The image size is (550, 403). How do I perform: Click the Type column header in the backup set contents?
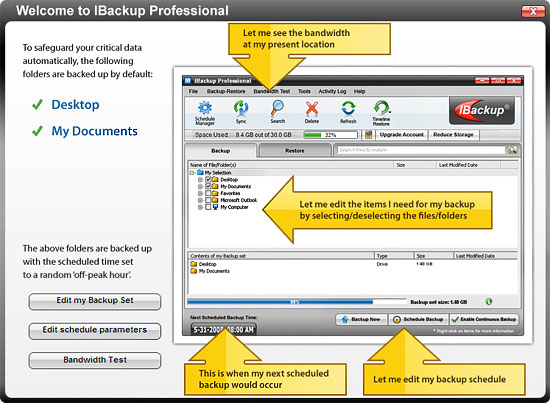394,256
